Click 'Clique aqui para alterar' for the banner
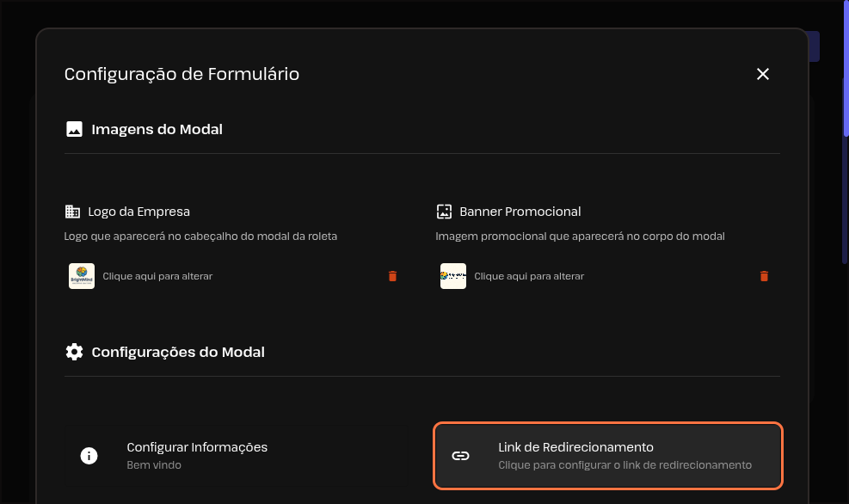 pyautogui.click(x=529, y=276)
